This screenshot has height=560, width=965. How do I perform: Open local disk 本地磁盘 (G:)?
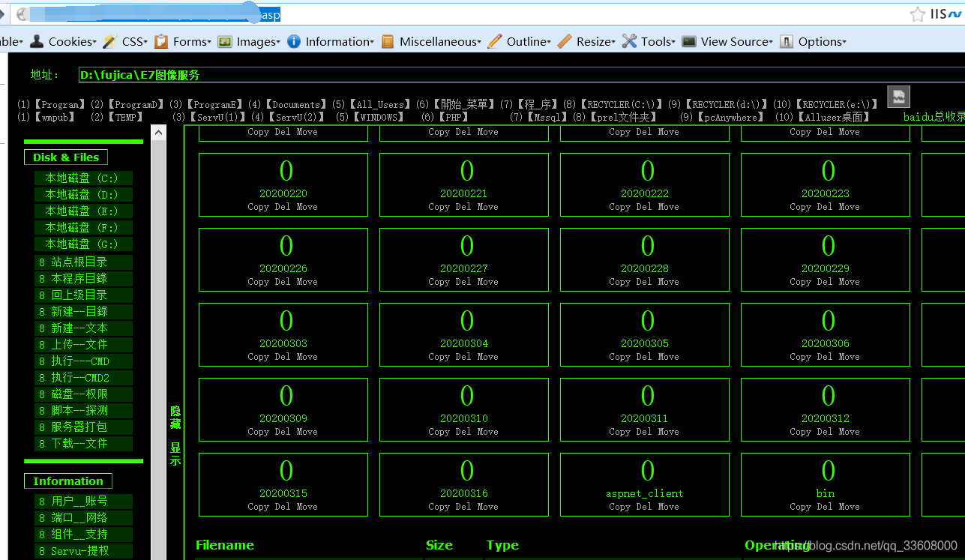pyautogui.click(x=83, y=244)
